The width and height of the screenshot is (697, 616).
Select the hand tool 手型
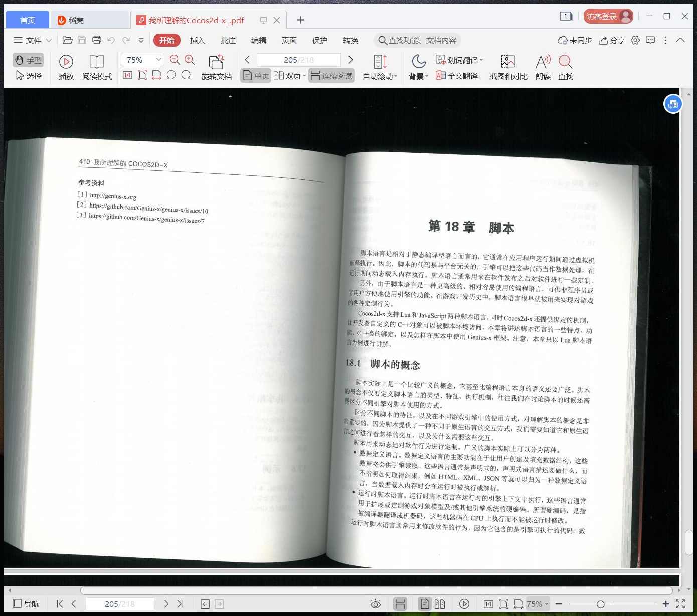(x=28, y=60)
